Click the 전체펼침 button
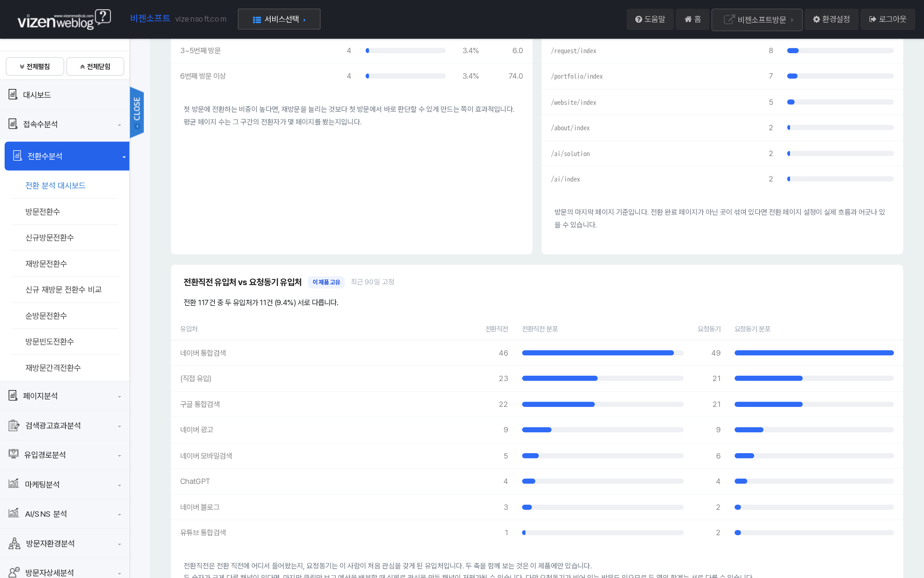 35,66
